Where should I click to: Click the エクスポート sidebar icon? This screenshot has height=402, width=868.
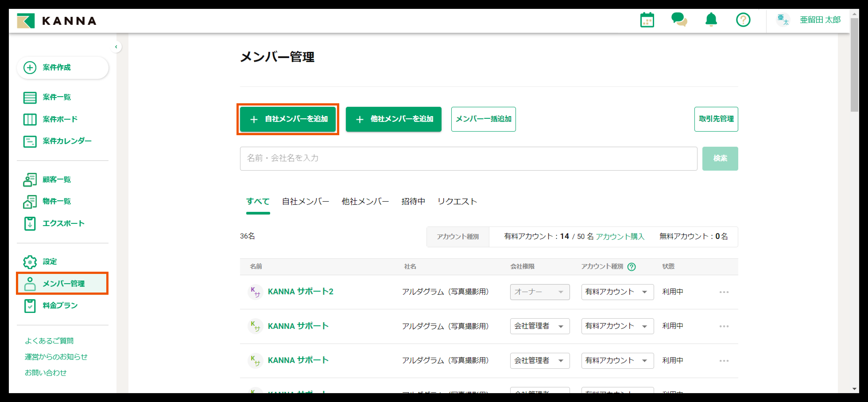pos(30,223)
